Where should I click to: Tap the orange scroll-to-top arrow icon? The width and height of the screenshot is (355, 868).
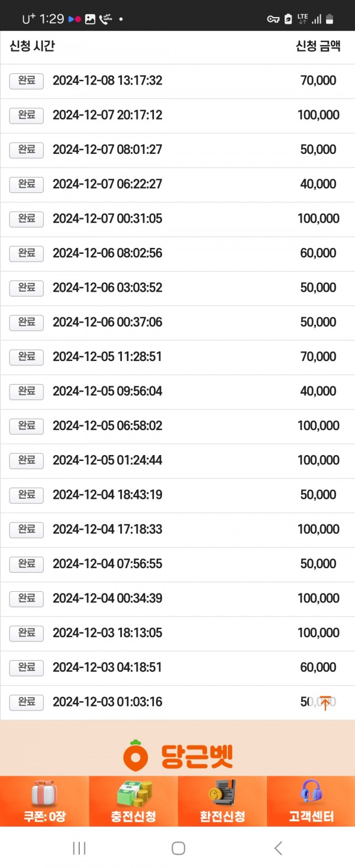pyautogui.click(x=325, y=702)
